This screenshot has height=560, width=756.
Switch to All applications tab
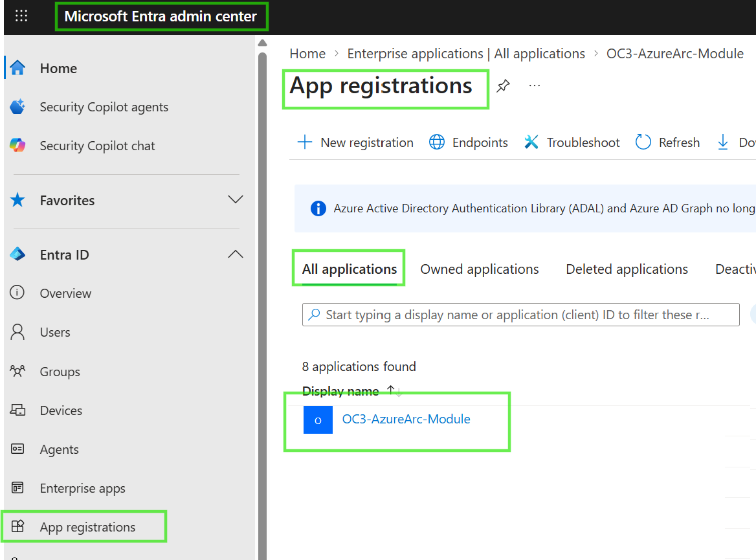click(350, 269)
